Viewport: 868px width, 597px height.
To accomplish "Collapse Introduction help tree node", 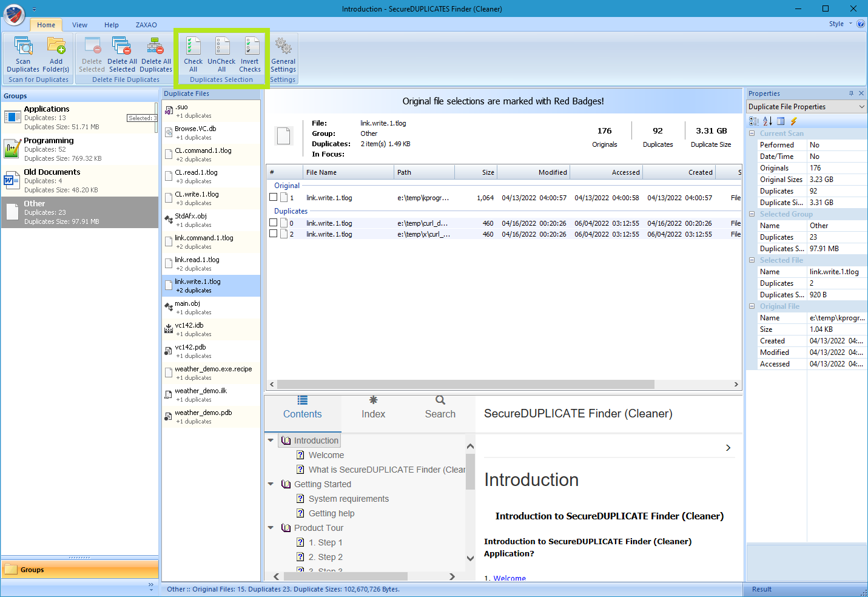I will click(x=271, y=440).
